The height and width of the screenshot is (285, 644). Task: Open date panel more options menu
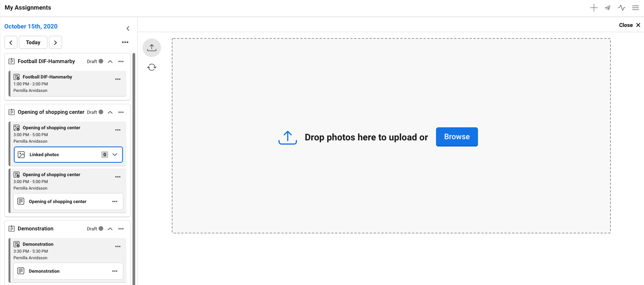[125, 42]
